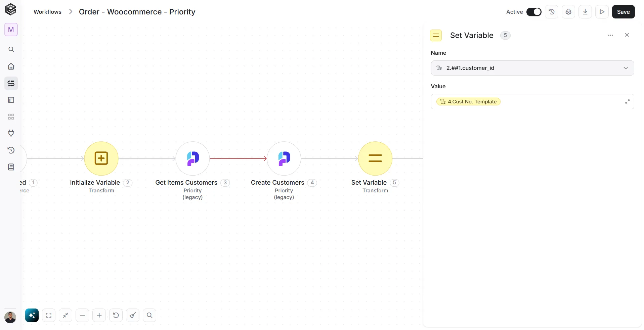Click the clean-up broom canvas icon

(133, 315)
